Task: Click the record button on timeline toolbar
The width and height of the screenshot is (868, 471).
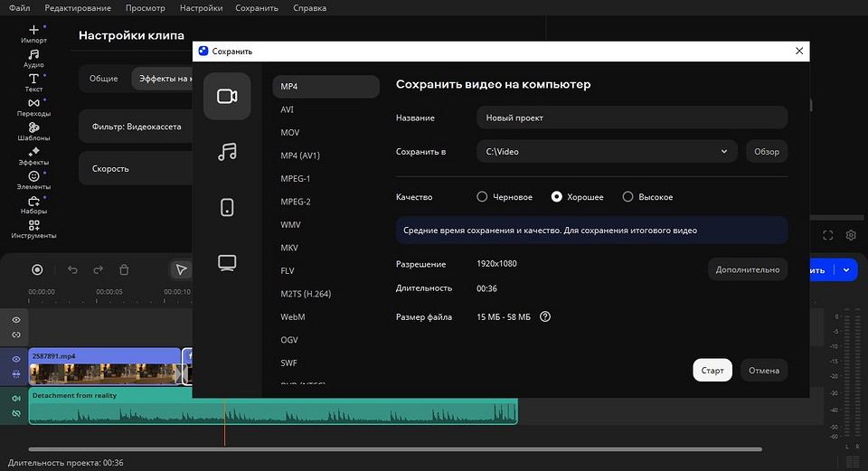Action: tap(37, 269)
